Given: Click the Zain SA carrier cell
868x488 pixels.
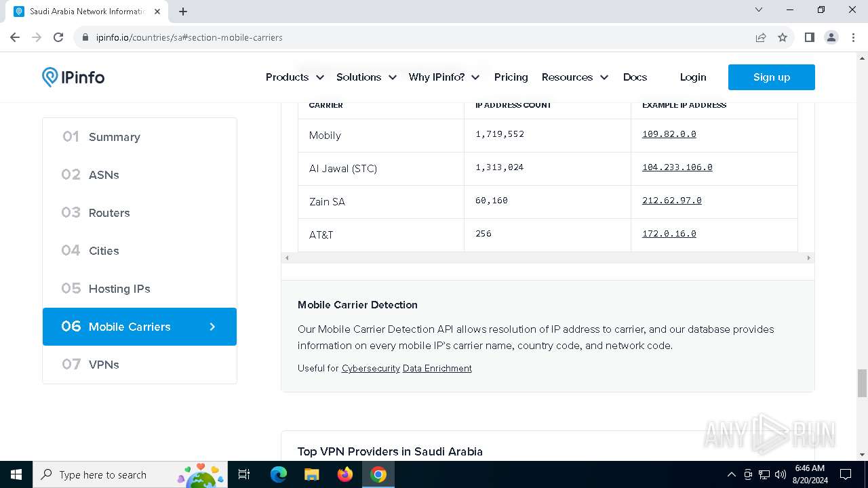Looking at the screenshot, I should click(381, 202).
